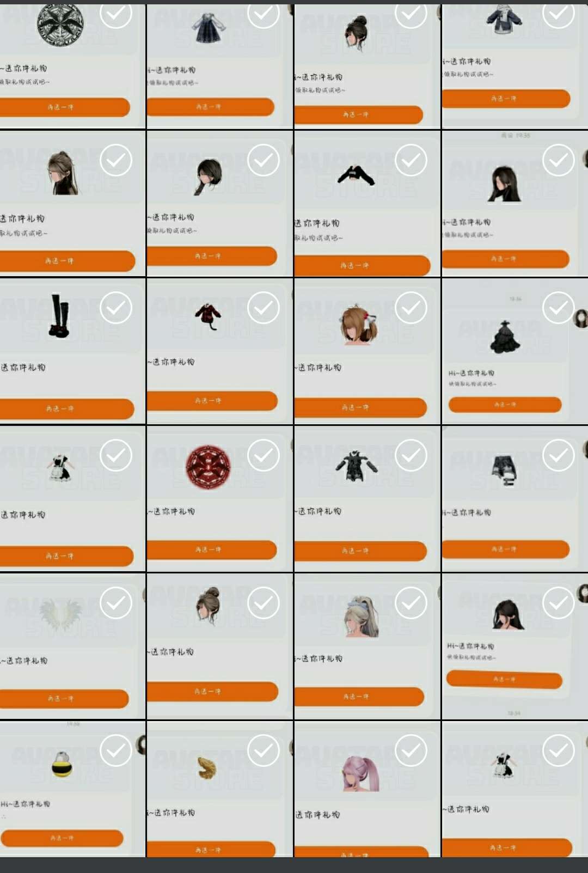Click the red hoodie item image
This screenshot has height=873, width=588.
(208, 316)
